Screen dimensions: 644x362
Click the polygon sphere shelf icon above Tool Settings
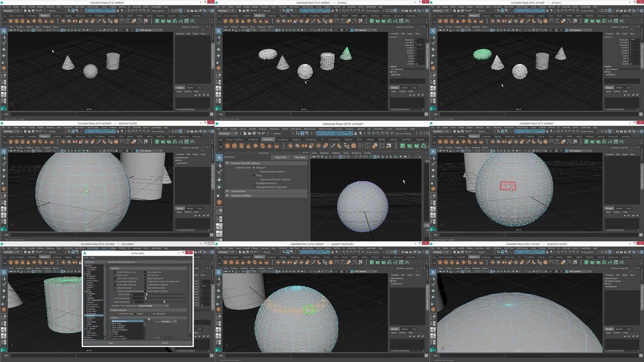228,146
